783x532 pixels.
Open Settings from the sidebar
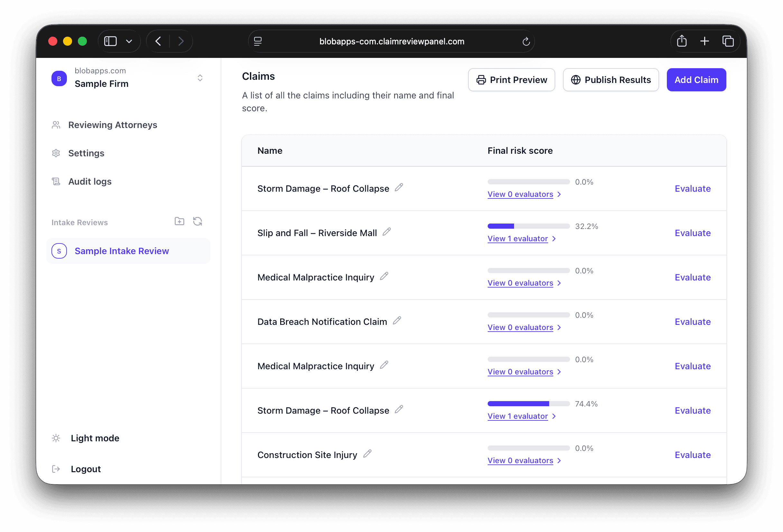point(86,153)
